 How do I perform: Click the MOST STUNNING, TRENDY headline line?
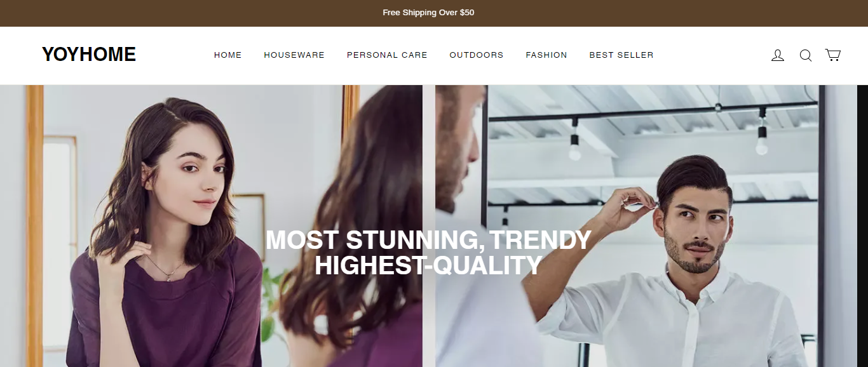tap(428, 240)
